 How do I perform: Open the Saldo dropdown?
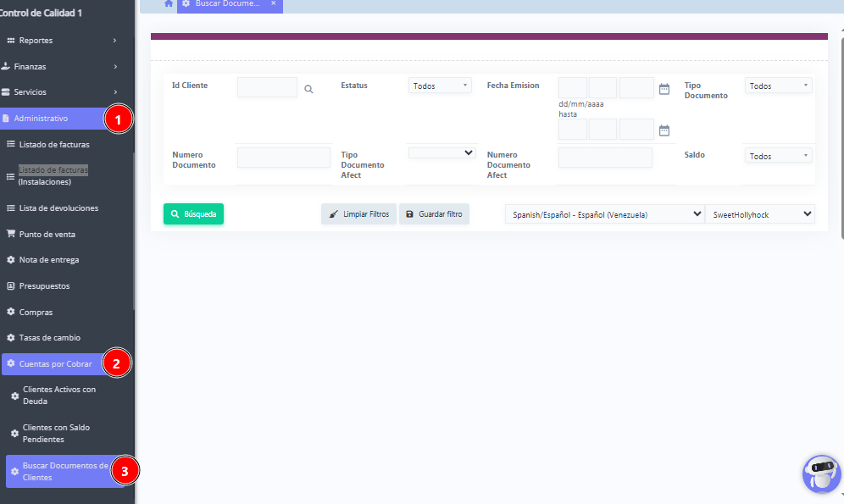pos(778,156)
